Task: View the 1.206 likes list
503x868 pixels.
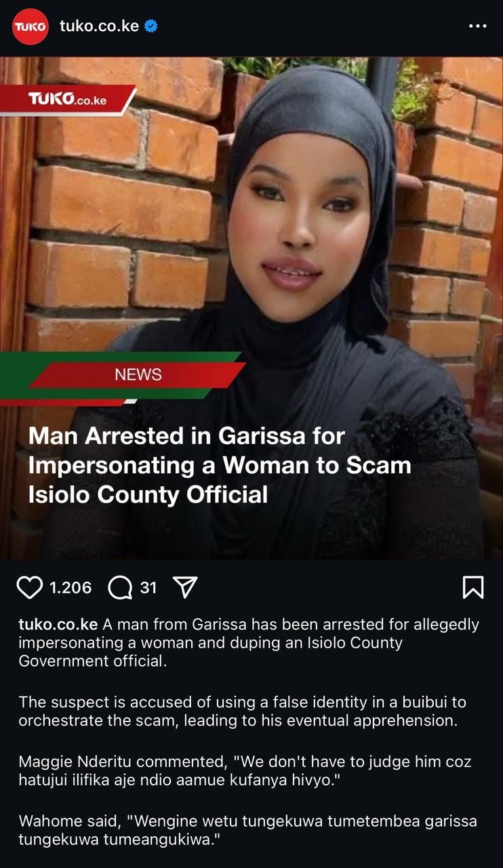Action: (71, 587)
